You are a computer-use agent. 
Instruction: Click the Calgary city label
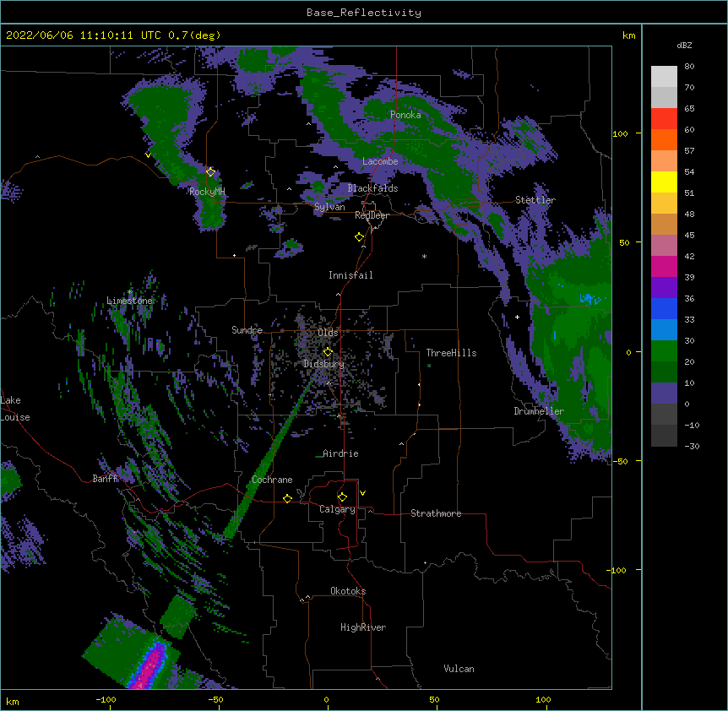pyautogui.click(x=337, y=509)
